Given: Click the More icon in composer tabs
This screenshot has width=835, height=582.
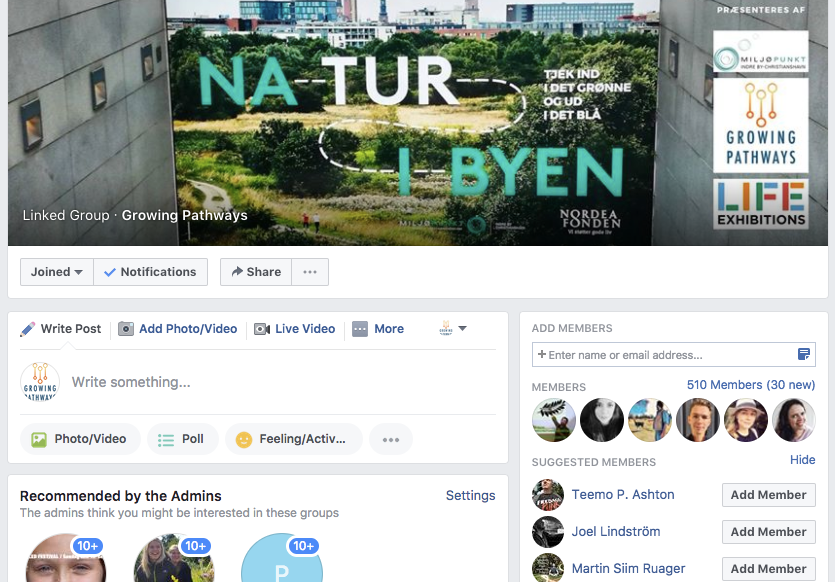Looking at the screenshot, I should point(360,329).
